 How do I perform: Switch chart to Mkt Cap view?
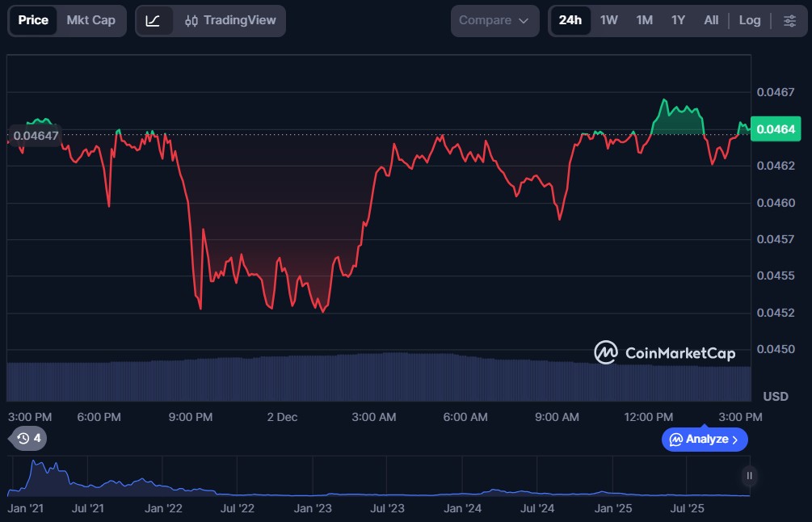pos(90,20)
